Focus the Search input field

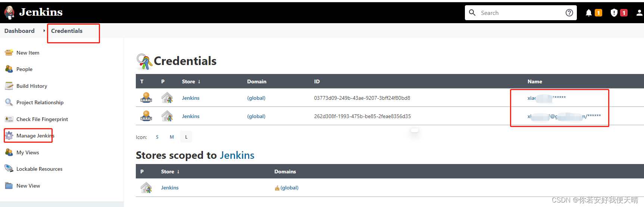click(520, 13)
